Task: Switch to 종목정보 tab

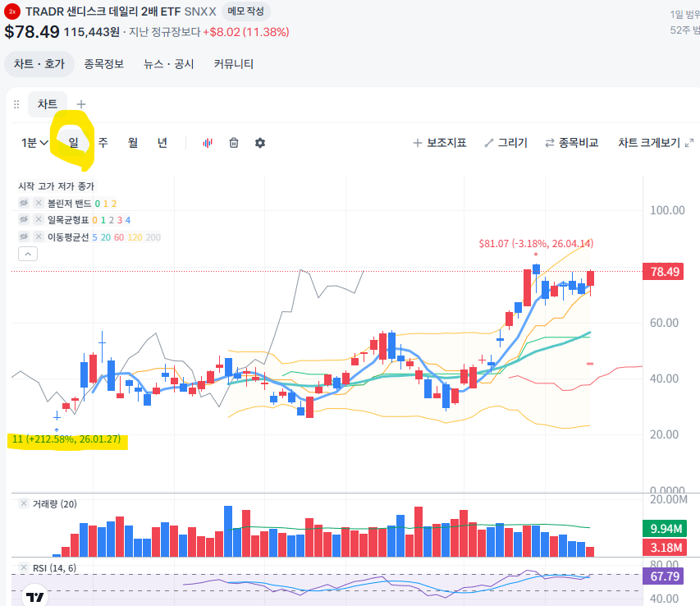Action: click(x=104, y=64)
